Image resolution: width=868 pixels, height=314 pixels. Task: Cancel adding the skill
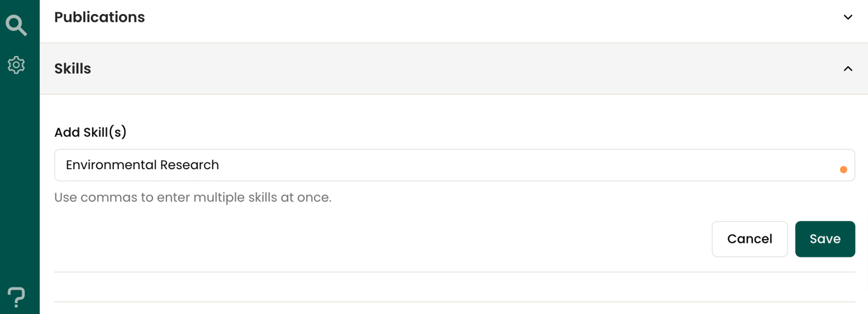coord(750,239)
